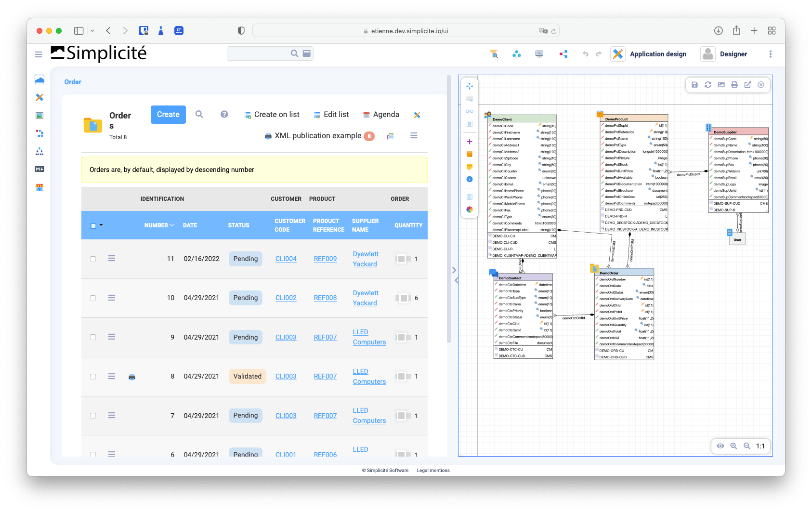Open the markdown icon in left sidebar
The width and height of the screenshot is (812, 512).
click(39, 169)
